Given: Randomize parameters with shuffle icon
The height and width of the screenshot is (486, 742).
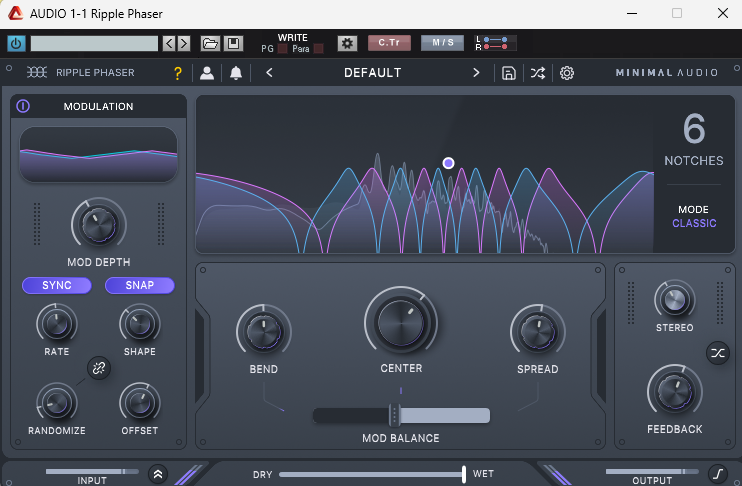Looking at the screenshot, I should pos(538,73).
